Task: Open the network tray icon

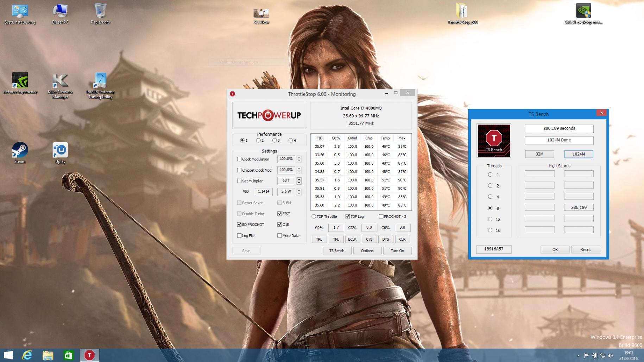Action: (602, 356)
